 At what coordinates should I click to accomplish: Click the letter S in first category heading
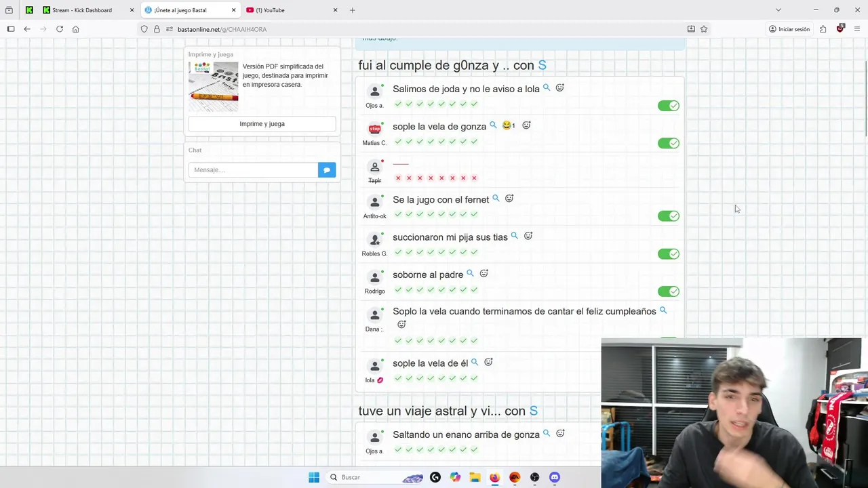(542, 65)
